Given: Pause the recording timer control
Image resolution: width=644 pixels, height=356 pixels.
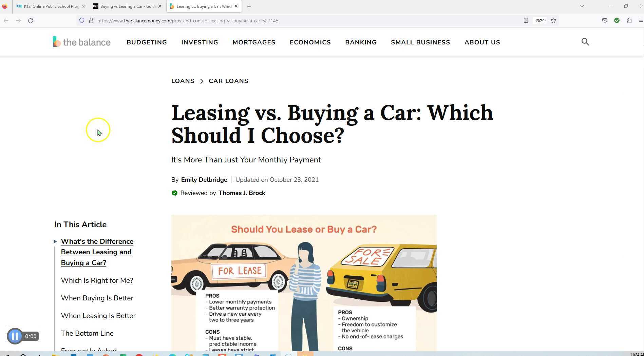Looking at the screenshot, I should click(x=15, y=336).
